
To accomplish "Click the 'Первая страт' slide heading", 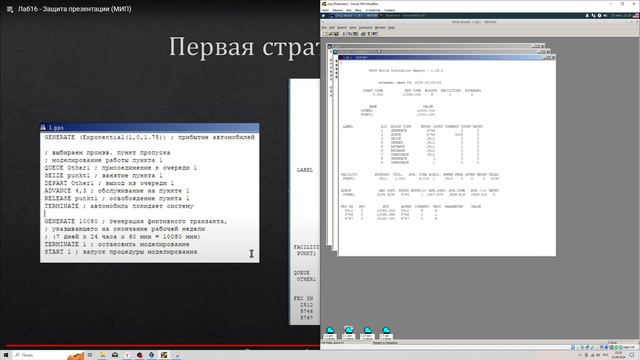I will tap(244, 47).
